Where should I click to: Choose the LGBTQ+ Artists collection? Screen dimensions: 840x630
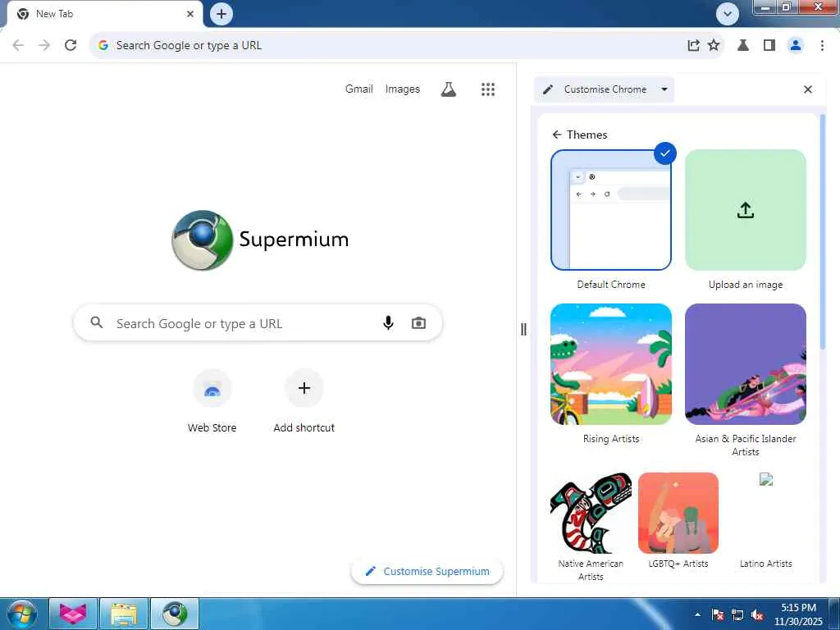point(678,514)
